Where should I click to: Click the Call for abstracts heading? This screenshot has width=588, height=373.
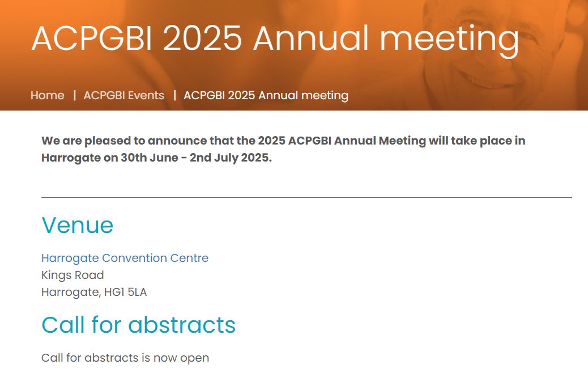coord(139,325)
